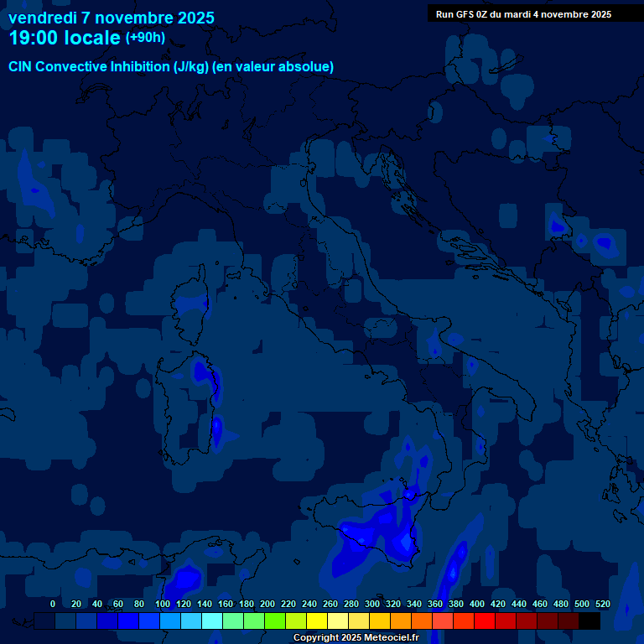Select the blue swatch between 40 and 60
The image size is (644, 644).
(x=107, y=621)
